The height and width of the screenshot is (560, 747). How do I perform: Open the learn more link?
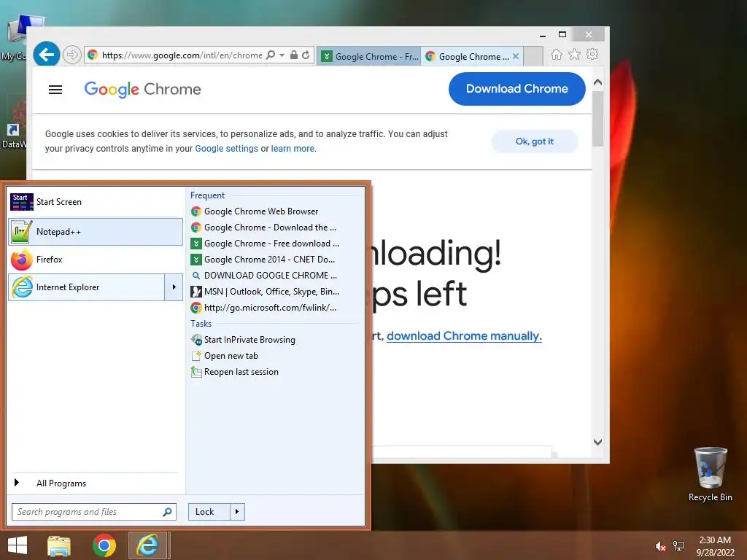[x=293, y=149]
